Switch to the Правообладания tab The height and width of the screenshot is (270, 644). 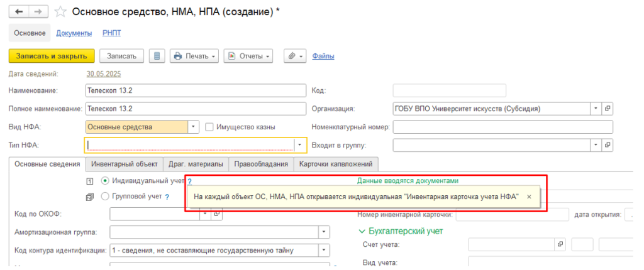tap(261, 164)
